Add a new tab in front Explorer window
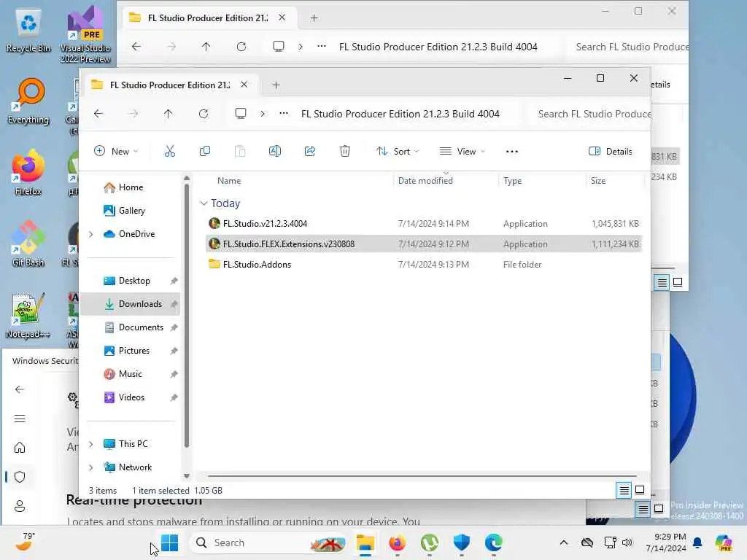This screenshot has height=560, width=747. click(x=276, y=85)
